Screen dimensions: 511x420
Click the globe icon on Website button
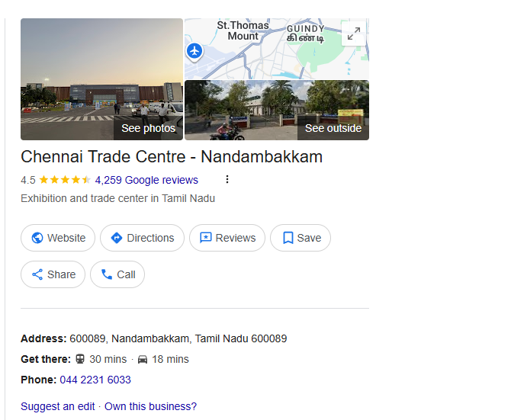[x=37, y=238]
